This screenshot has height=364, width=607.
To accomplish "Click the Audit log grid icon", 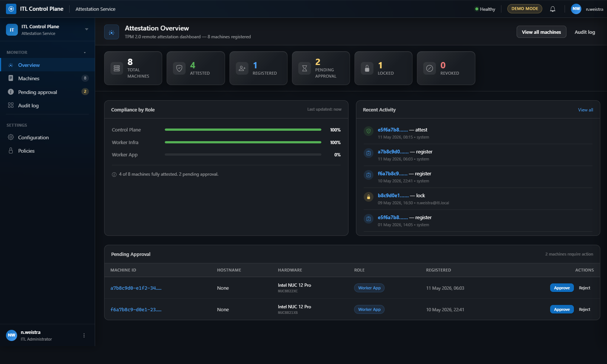I will (x=11, y=105).
